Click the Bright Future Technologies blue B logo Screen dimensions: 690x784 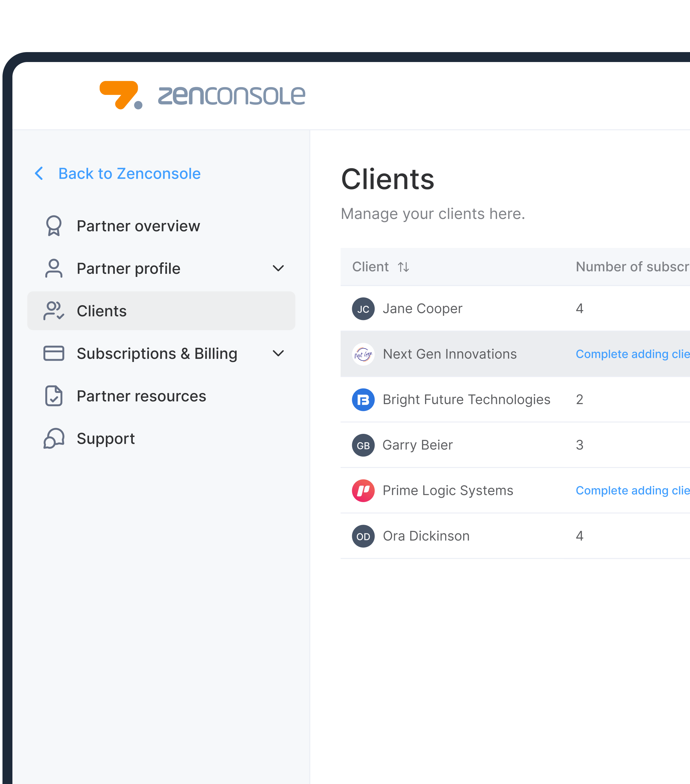363,400
